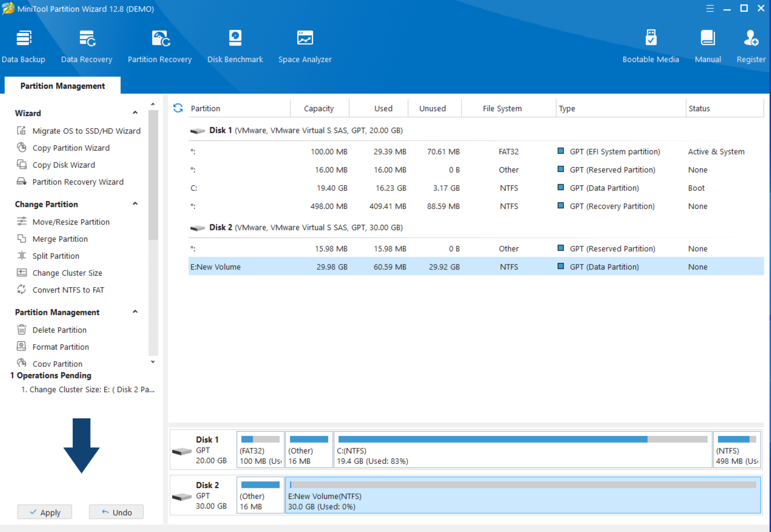Viewport: 771px width, 532px height.
Task: Switch to the Partition Management tab
Action: pos(63,86)
